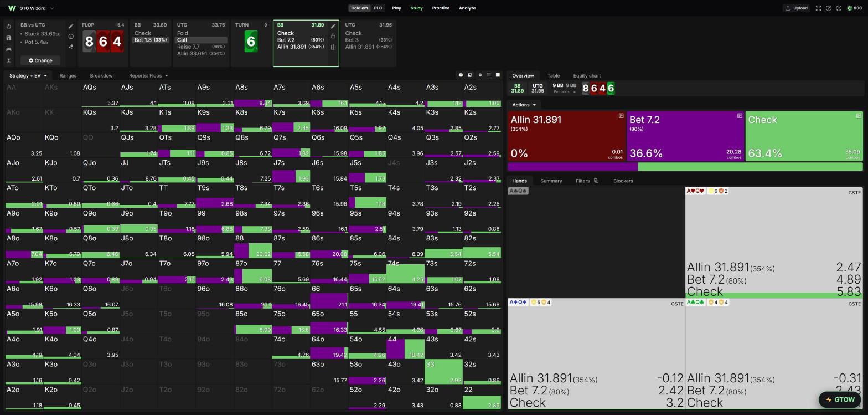The image size is (868, 415).
Task: Click the Change button
Action: click(x=40, y=60)
